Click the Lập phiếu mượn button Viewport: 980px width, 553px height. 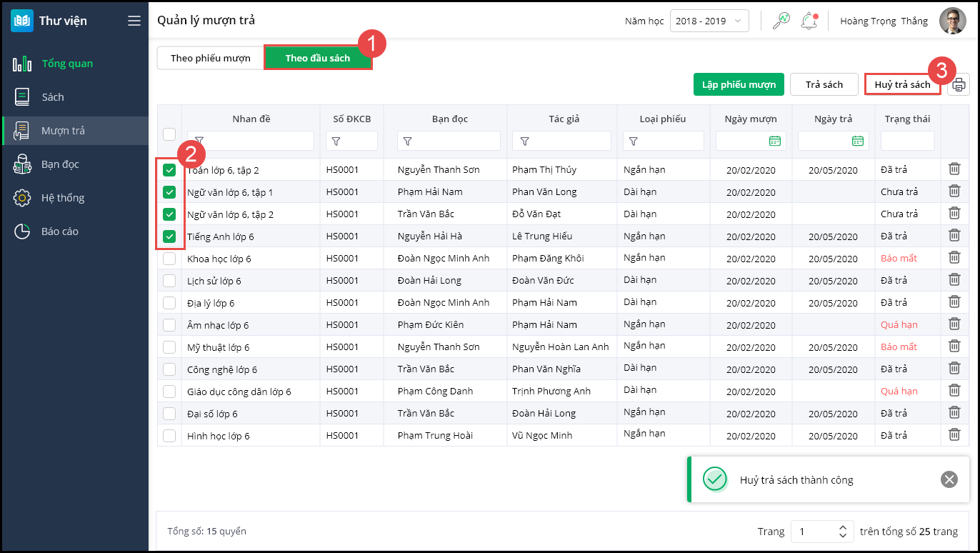pyautogui.click(x=739, y=85)
